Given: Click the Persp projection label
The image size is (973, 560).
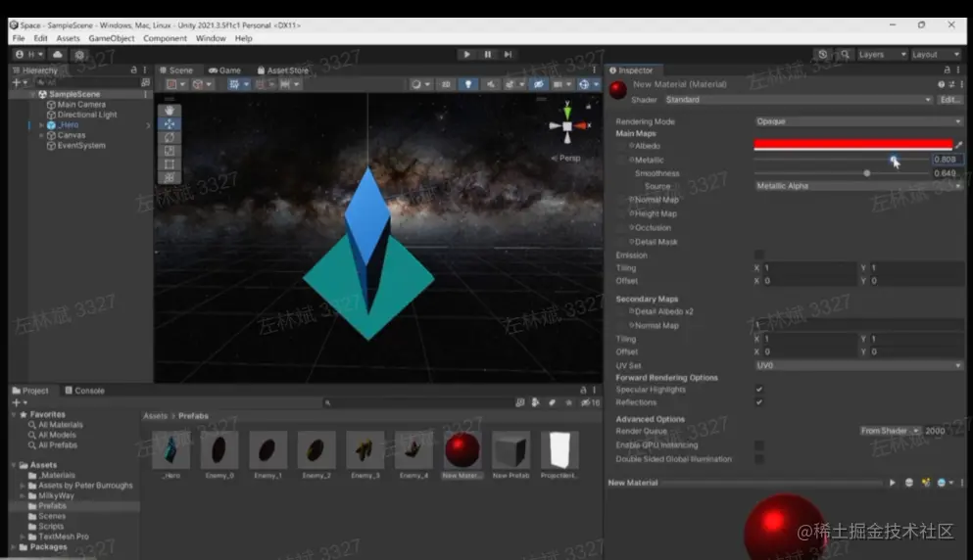Looking at the screenshot, I should pyautogui.click(x=566, y=159).
